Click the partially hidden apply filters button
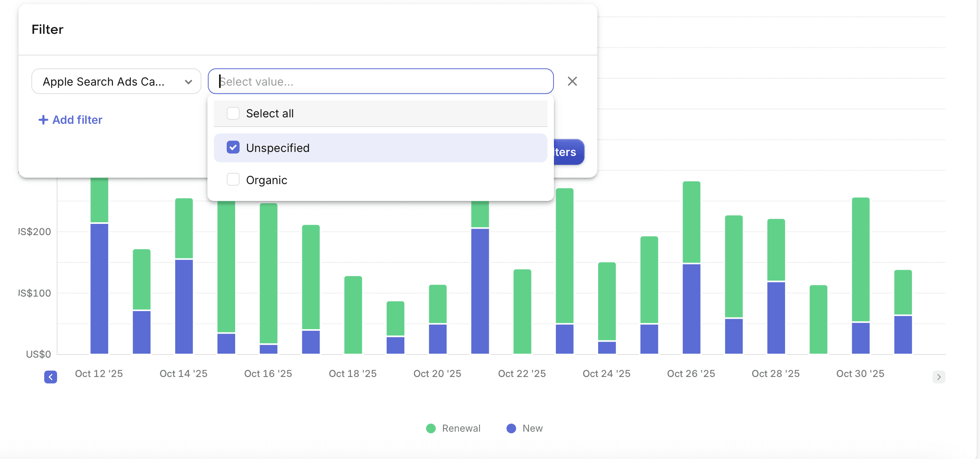Image resolution: width=980 pixels, height=459 pixels. pyautogui.click(x=569, y=152)
